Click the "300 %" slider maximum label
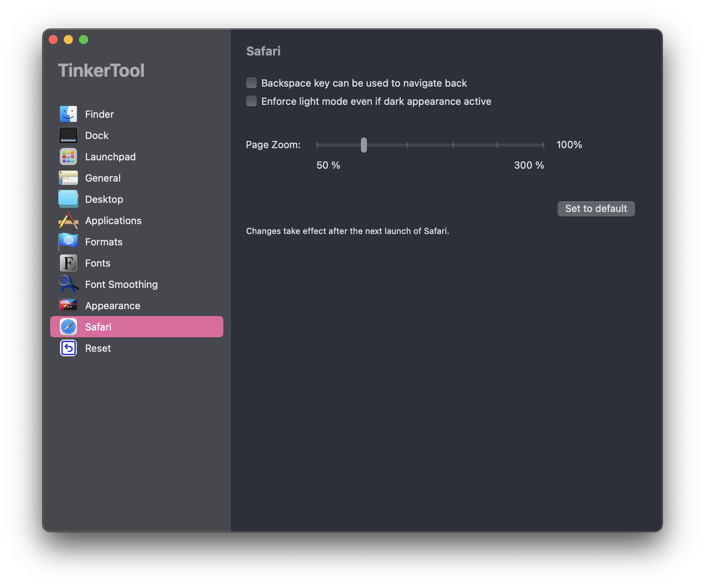The width and height of the screenshot is (705, 588). tap(529, 165)
